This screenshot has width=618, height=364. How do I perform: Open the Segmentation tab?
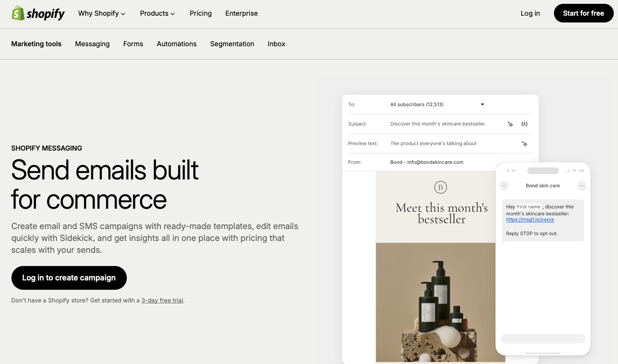[x=232, y=44]
